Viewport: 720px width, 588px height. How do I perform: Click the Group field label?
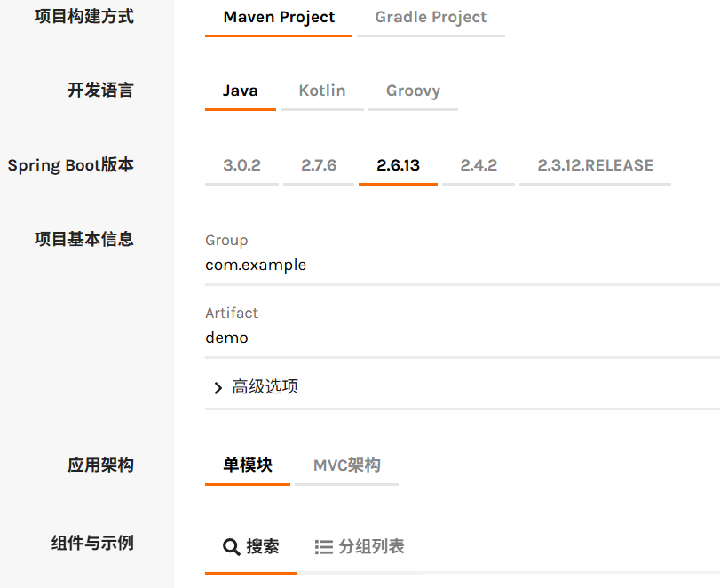click(226, 240)
